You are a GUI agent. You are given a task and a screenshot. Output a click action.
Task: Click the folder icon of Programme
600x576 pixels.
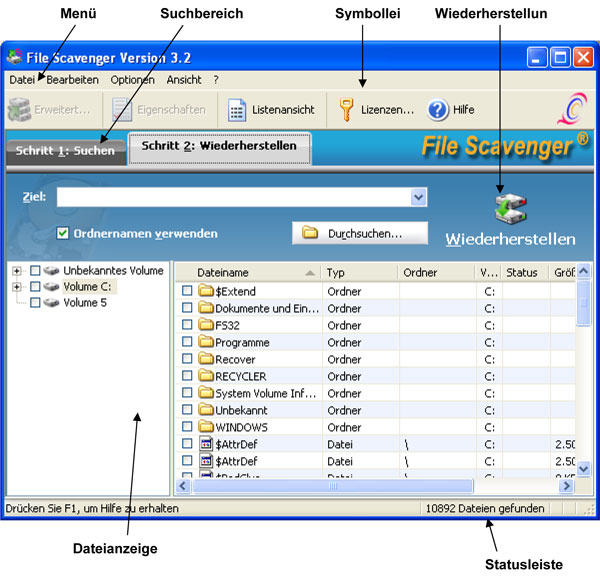[x=206, y=342]
